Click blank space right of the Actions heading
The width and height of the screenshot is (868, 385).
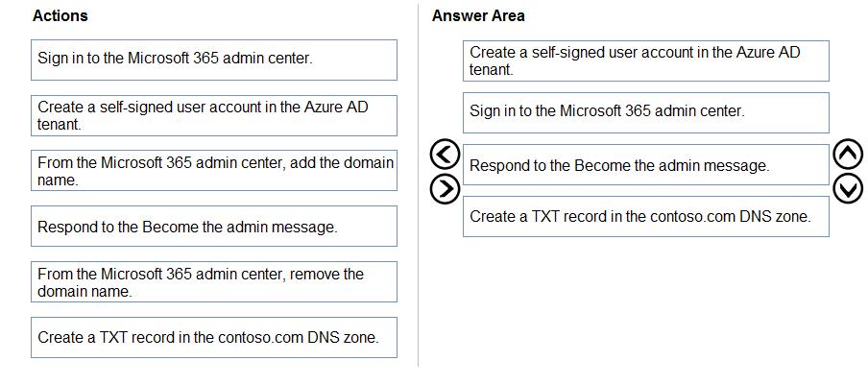point(240,16)
